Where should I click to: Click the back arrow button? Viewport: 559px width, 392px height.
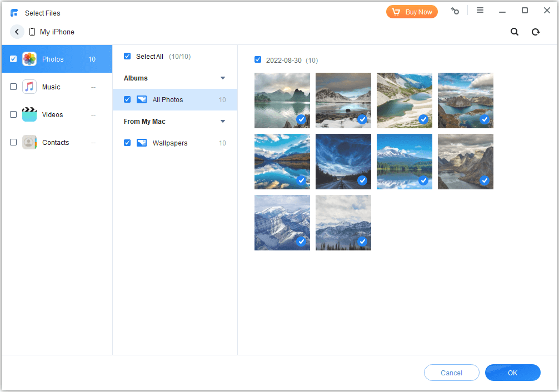[17, 32]
